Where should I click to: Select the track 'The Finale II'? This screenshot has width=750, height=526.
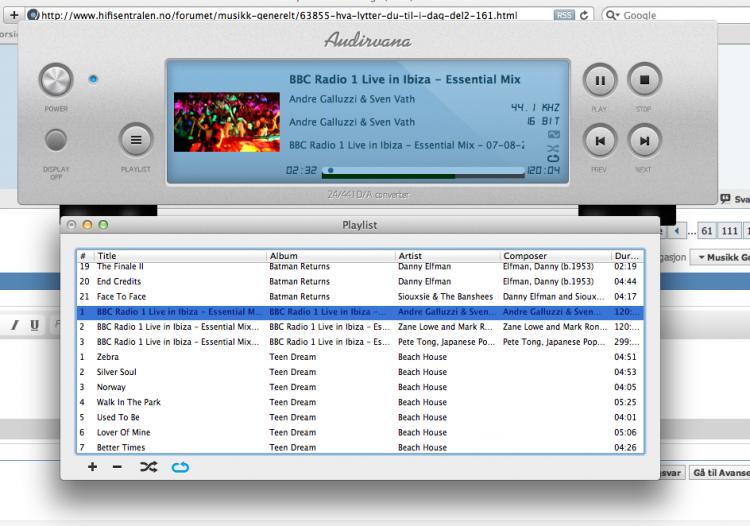tap(360, 267)
